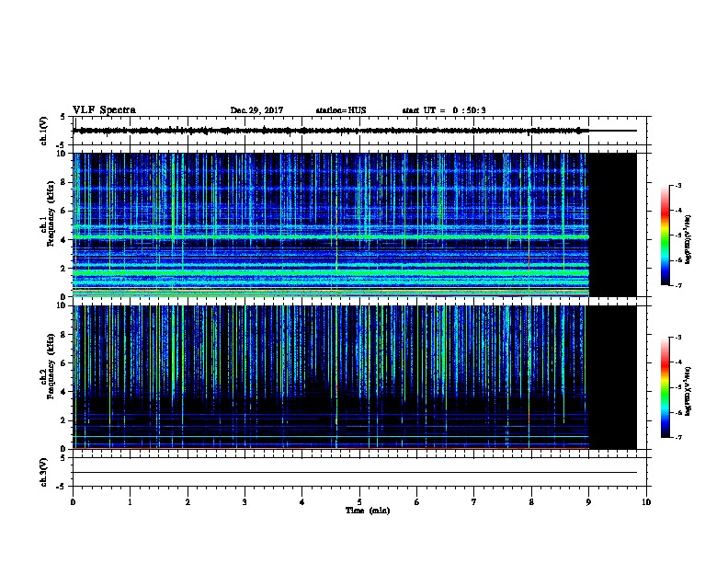Image resolution: width=728 pixels, height=563 pixels.
Task: Click the time axis tick label "9"
Action: (588, 502)
